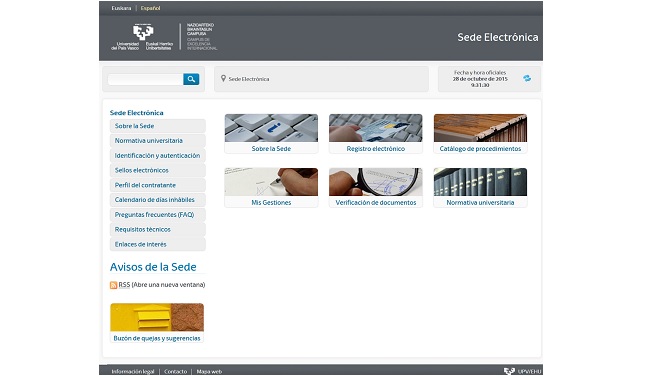
Task: Open Mis Gestiones link
Action: pyautogui.click(x=271, y=203)
